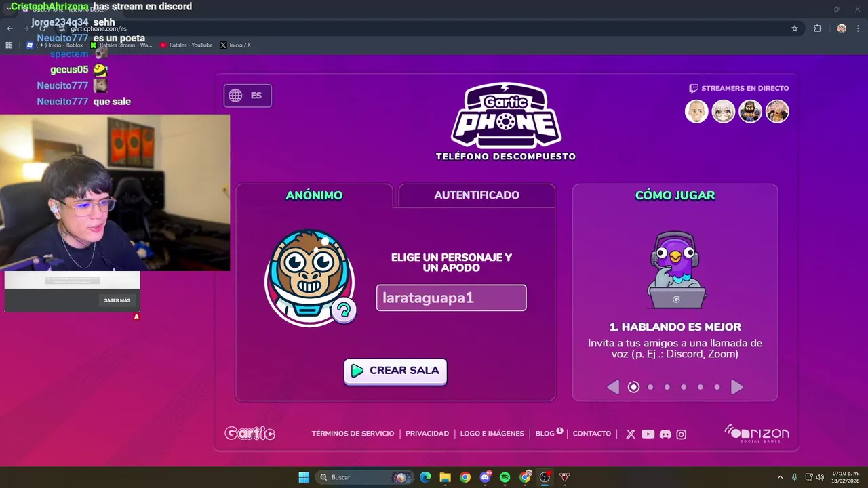Open the third live streamer avatar
This screenshot has width=868, height=488.
[x=751, y=111]
